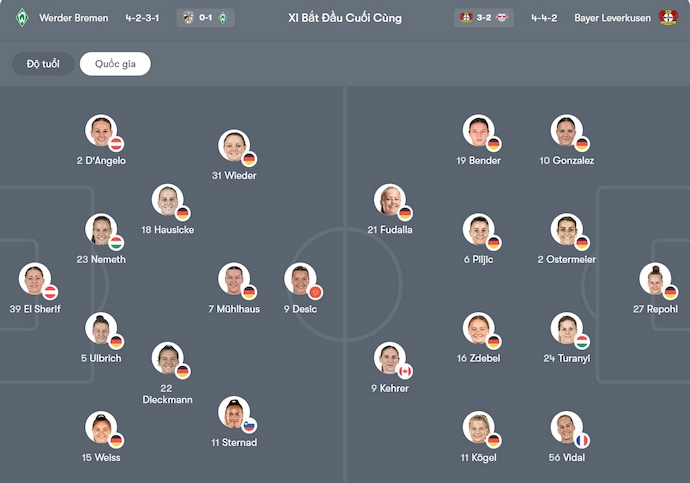This screenshot has height=483, width=690.
Task: Click El Sherif's Austria flag badge
Action: point(50,292)
